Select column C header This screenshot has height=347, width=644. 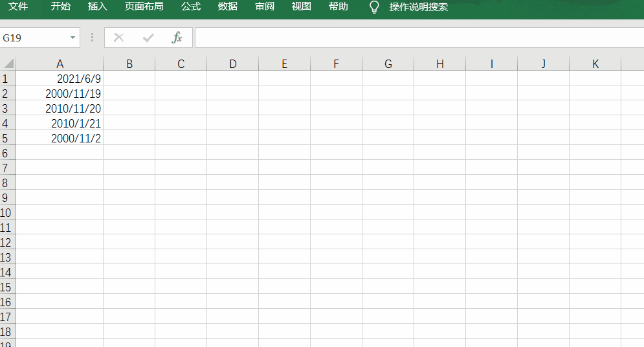click(181, 63)
